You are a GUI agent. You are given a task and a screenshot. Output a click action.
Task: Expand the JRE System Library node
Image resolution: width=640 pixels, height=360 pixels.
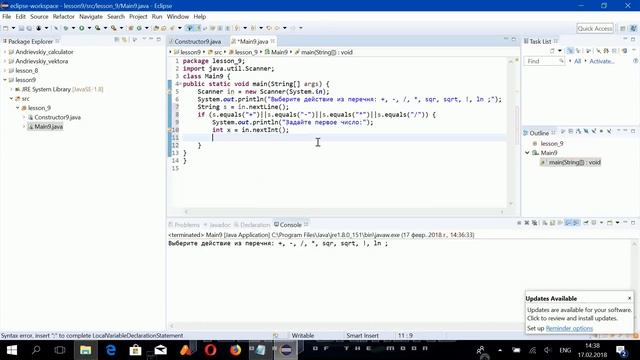point(11,89)
